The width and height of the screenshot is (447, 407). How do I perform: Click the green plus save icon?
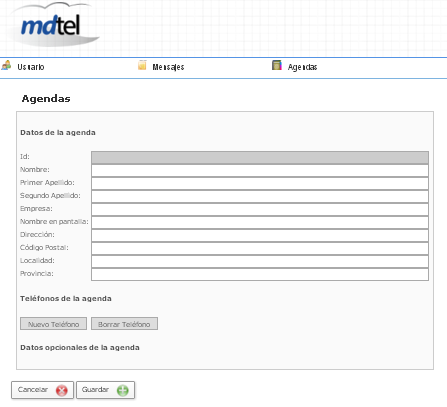point(123,390)
